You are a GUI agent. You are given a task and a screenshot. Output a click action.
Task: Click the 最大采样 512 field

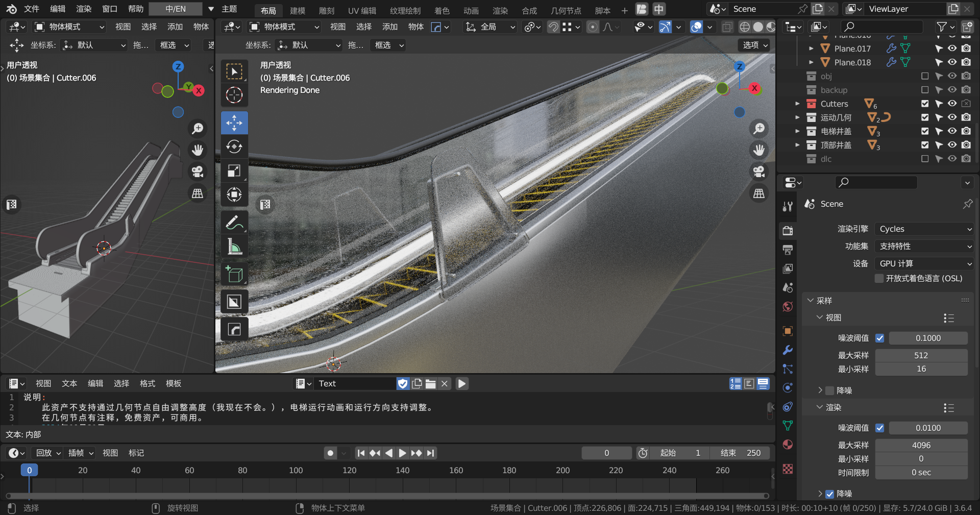point(921,355)
